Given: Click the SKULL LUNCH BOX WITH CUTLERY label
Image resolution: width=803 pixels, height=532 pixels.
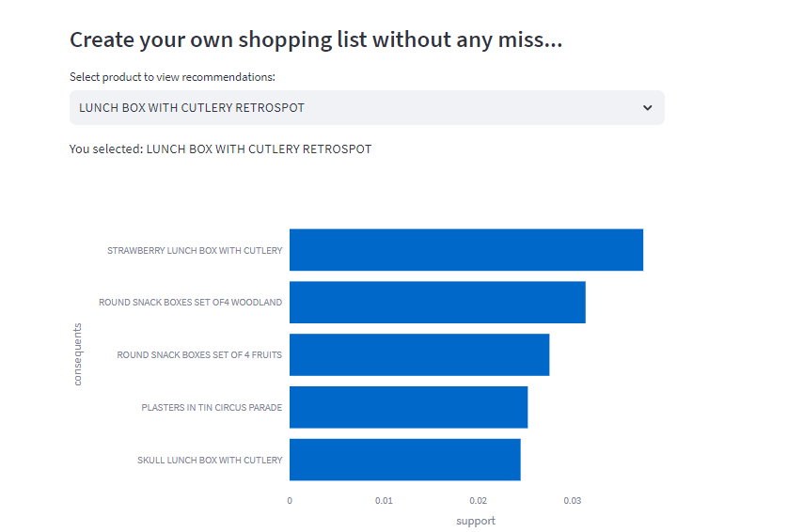Looking at the screenshot, I should pyautogui.click(x=210, y=461).
